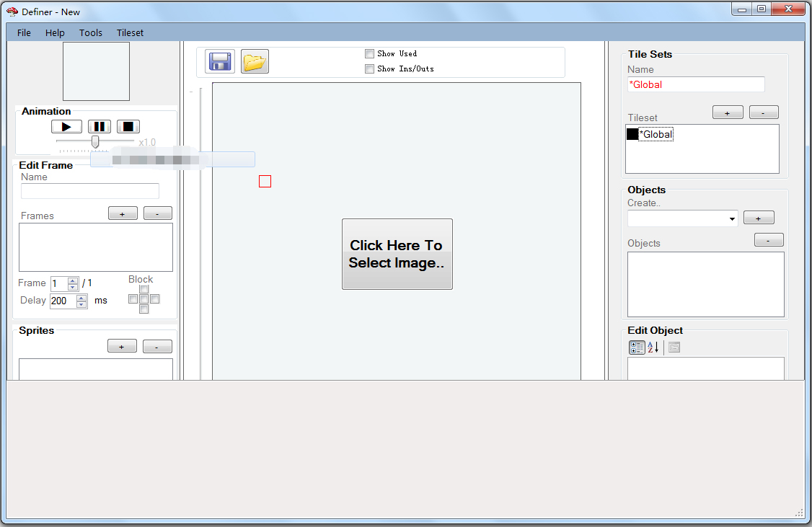The height and width of the screenshot is (527, 812).
Task: Increase Frame number spinner up arrow
Action: click(73, 280)
